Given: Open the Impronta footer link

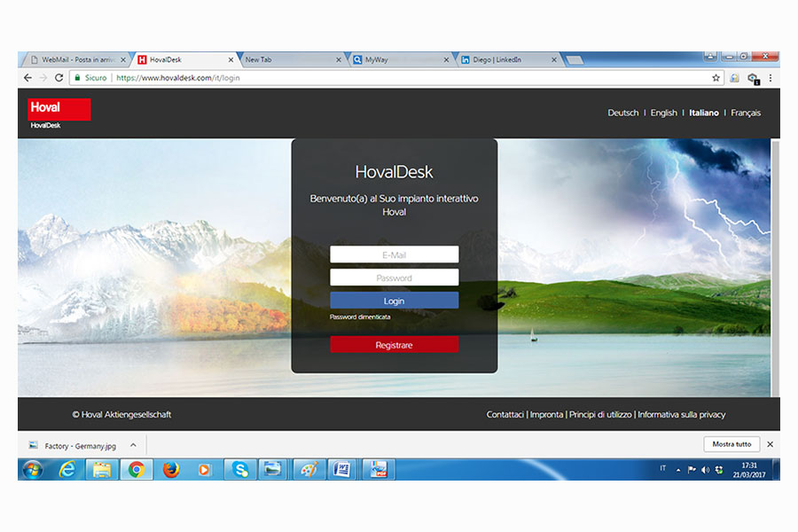Looking at the screenshot, I should 546,414.
